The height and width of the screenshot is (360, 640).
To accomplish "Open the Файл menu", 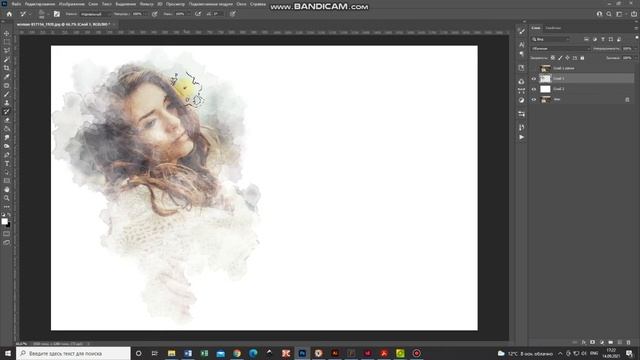I will point(16,4).
